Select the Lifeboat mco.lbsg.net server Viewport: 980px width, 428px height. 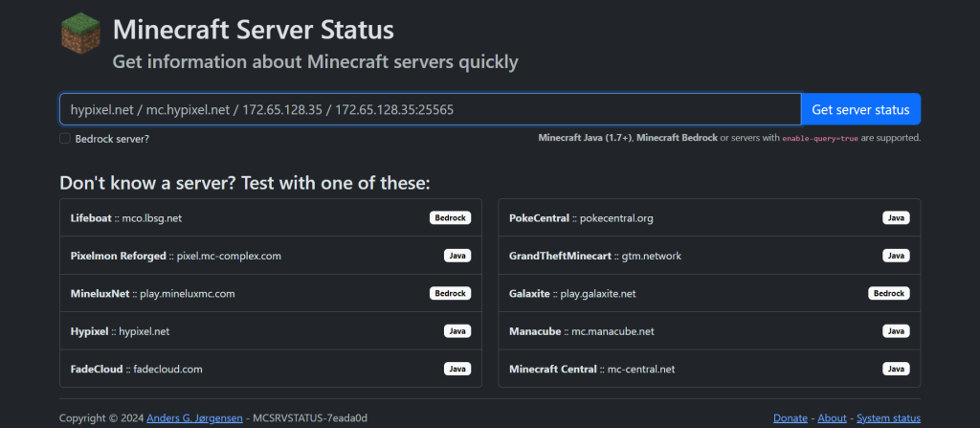tap(271, 217)
